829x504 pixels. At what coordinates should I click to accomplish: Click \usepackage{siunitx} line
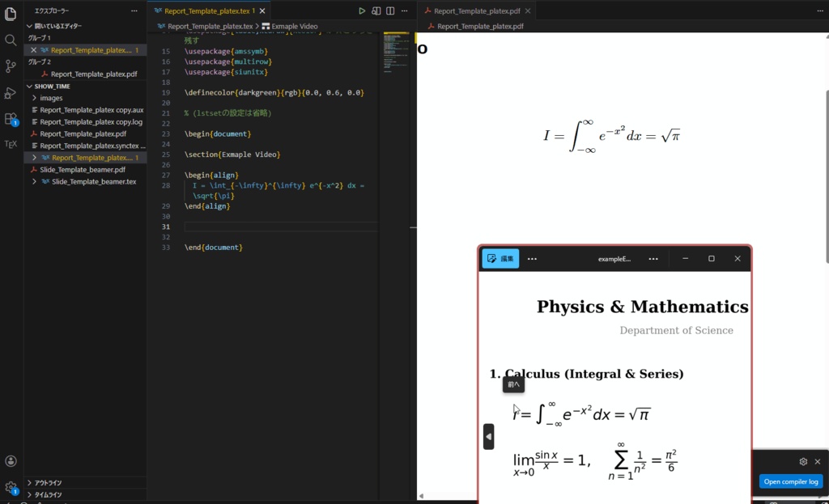(x=226, y=72)
